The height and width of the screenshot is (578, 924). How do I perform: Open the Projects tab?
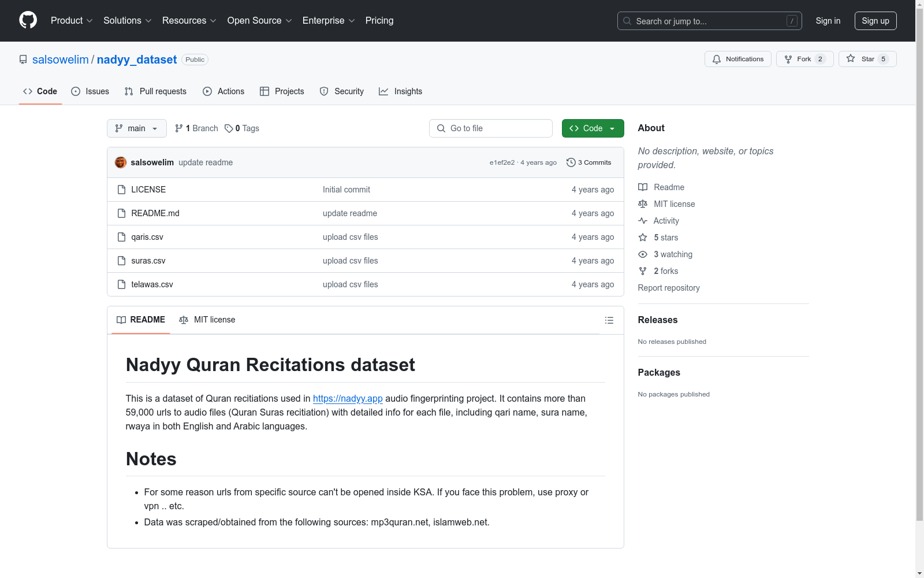tap(282, 91)
